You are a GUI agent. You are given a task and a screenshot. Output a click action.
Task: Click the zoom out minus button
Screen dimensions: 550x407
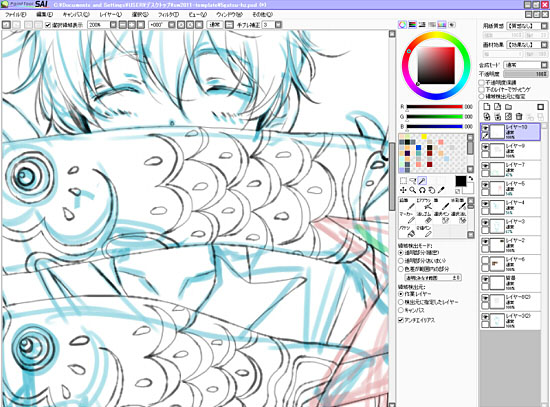[x=123, y=25]
